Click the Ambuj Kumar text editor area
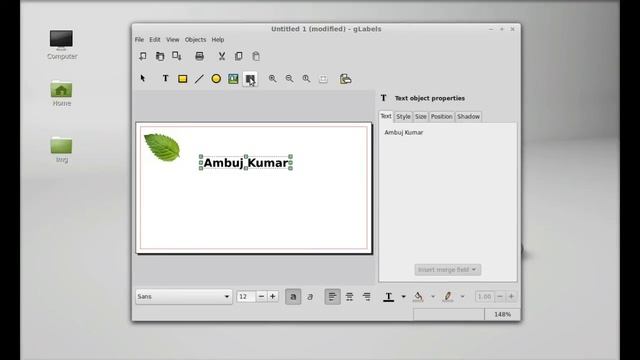 click(x=448, y=192)
